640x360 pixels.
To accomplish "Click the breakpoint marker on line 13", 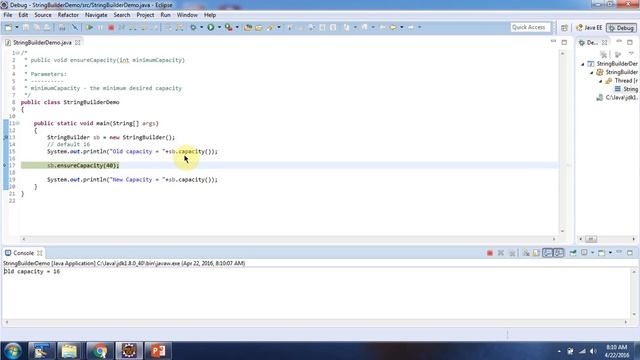I will (x=6, y=138).
